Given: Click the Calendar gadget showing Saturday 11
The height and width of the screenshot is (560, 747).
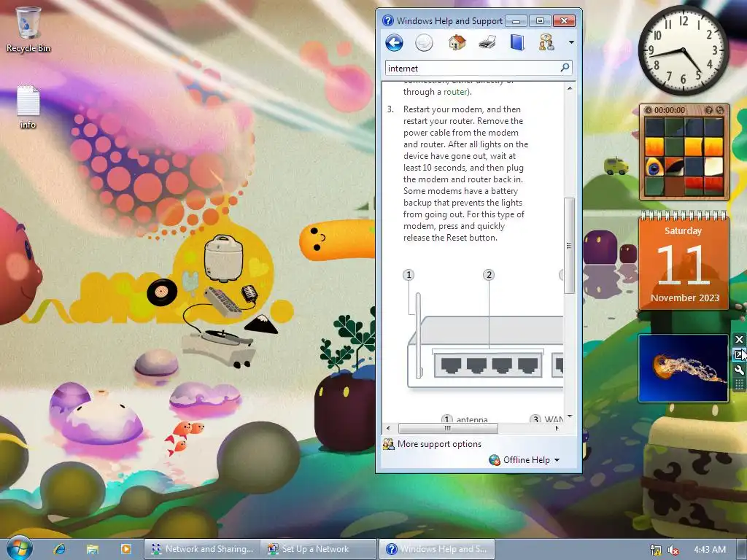Looking at the screenshot, I should [684, 261].
